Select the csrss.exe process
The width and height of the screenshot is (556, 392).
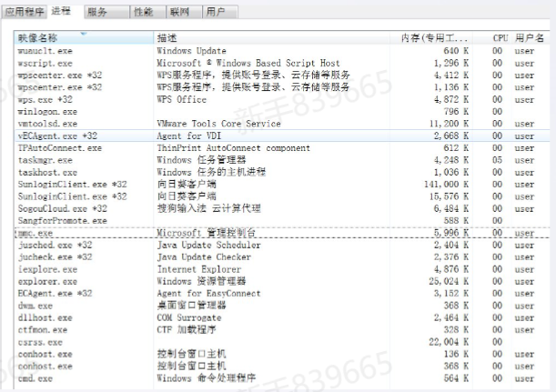282,342
